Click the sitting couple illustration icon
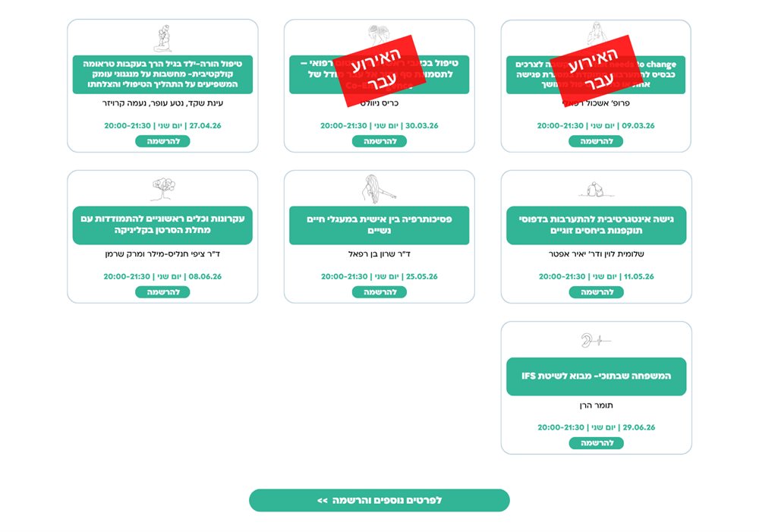Image resolution: width=759 pixels, height=532 pixels. 596,190
